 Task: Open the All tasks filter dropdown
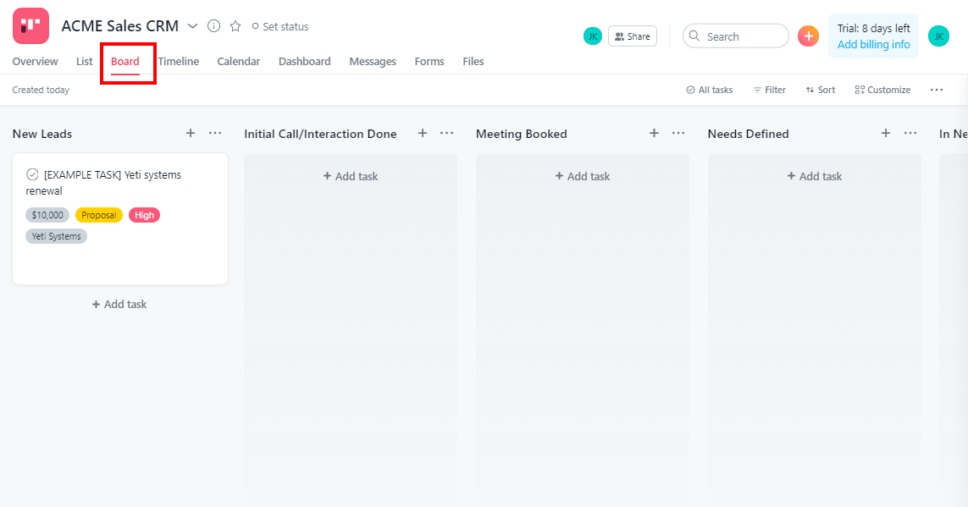[x=709, y=90]
